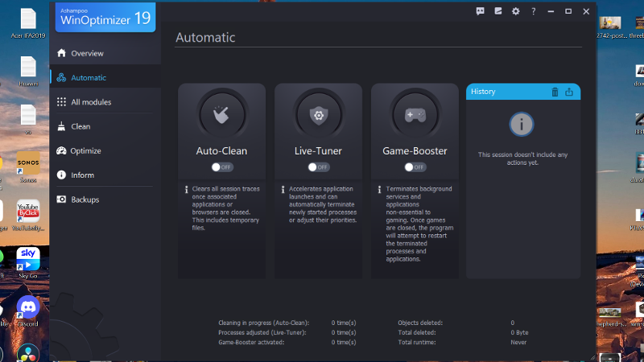
Task: Open the Sonos desktop shortcut
Action: pyautogui.click(x=28, y=167)
